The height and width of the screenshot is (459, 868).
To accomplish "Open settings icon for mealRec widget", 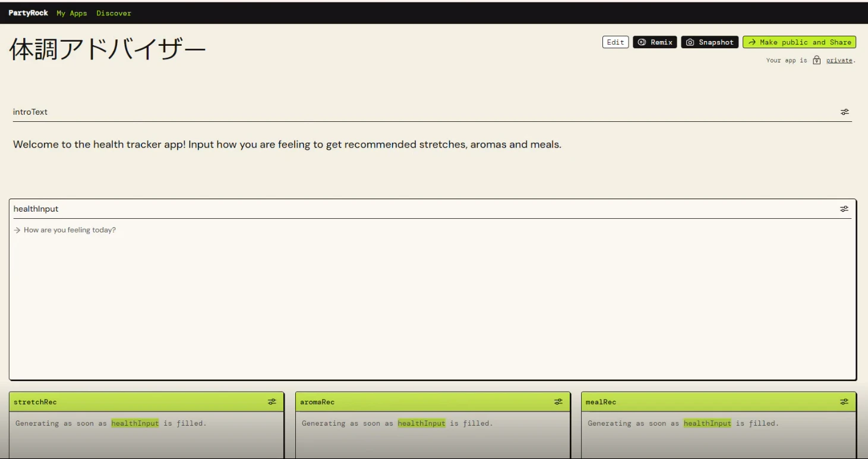I will (x=844, y=402).
